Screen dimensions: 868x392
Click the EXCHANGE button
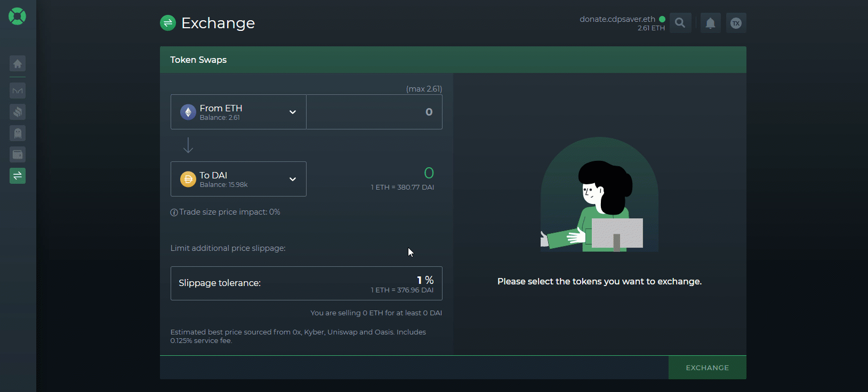tap(708, 367)
